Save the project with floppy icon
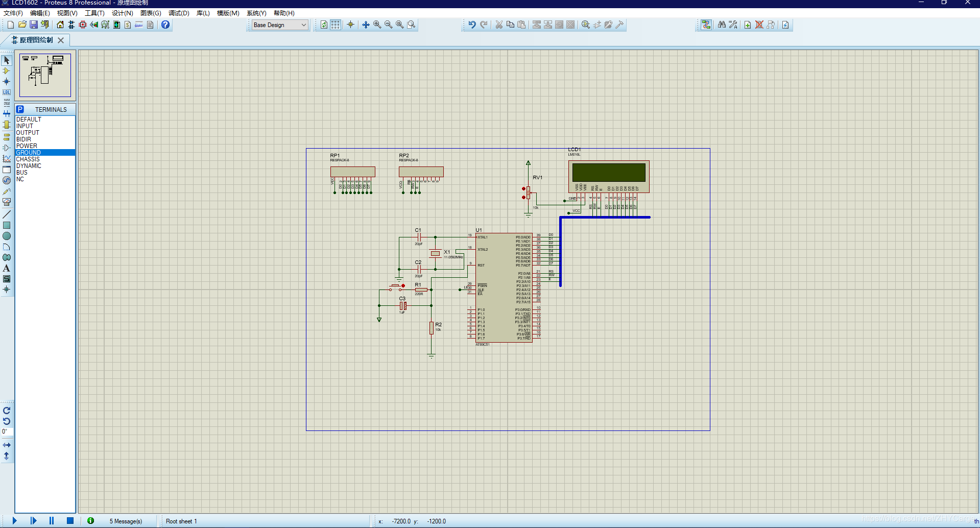The image size is (980, 528). pyautogui.click(x=33, y=25)
